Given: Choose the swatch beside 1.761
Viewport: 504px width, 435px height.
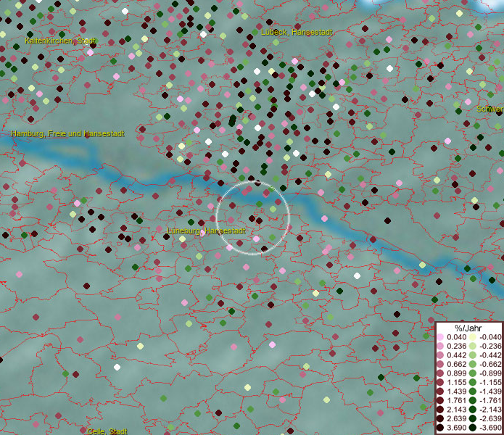Looking at the screenshot, I should (x=440, y=400).
